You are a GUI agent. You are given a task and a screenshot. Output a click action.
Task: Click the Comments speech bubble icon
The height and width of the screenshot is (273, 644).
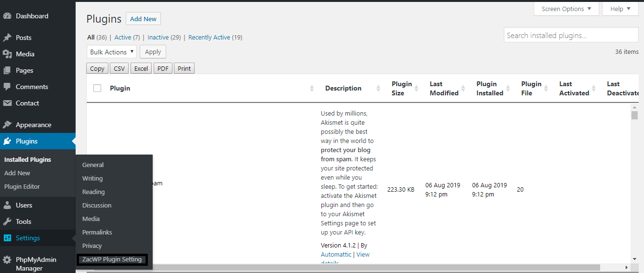(x=7, y=87)
